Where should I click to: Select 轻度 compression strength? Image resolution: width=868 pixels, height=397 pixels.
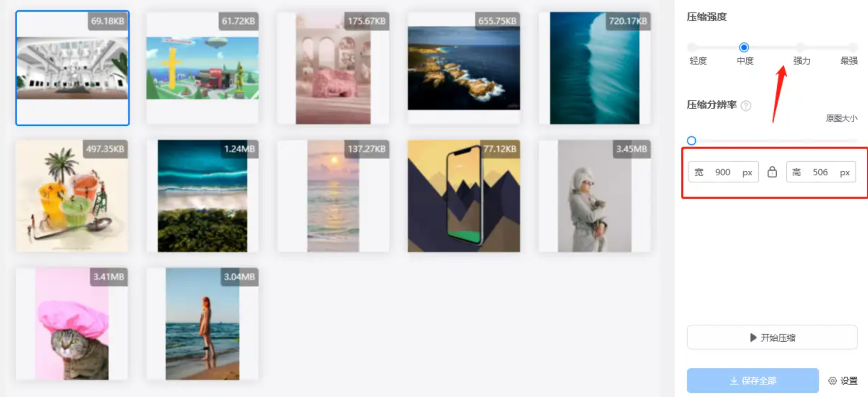pos(692,47)
